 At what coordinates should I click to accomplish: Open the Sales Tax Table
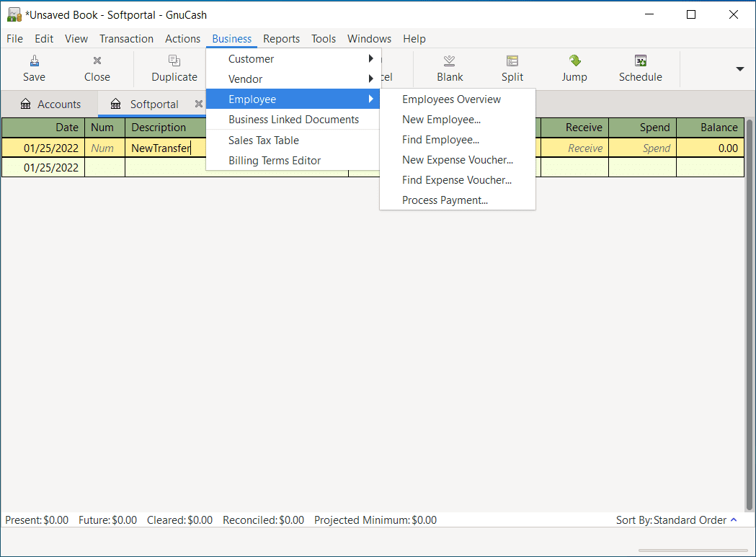(293, 141)
